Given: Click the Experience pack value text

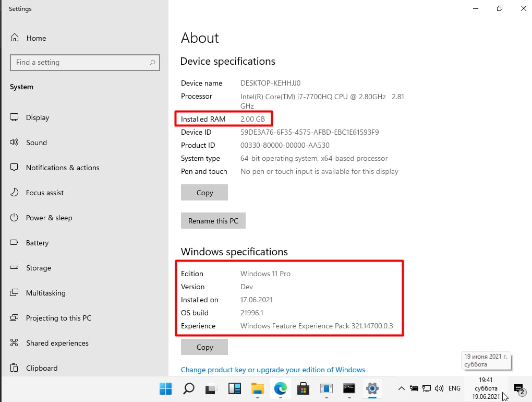Looking at the screenshot, I should click(317, 326).
